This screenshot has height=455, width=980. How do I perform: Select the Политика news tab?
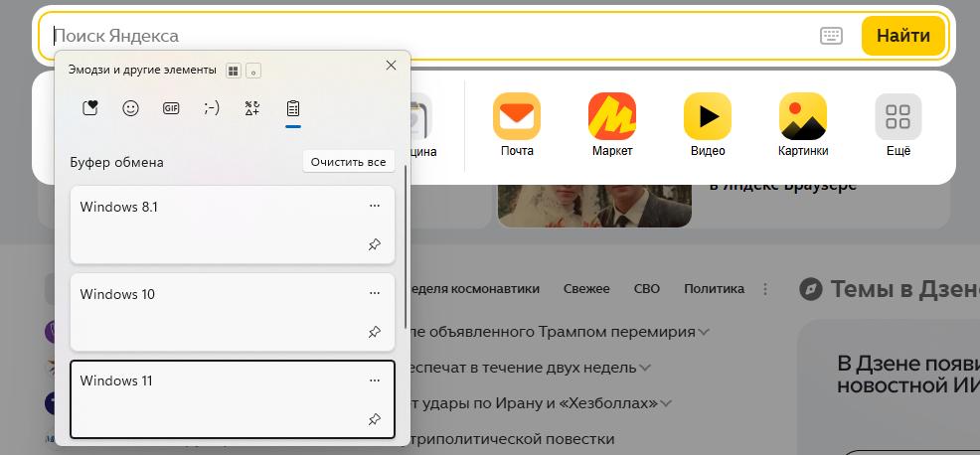[x=714, y=289]
